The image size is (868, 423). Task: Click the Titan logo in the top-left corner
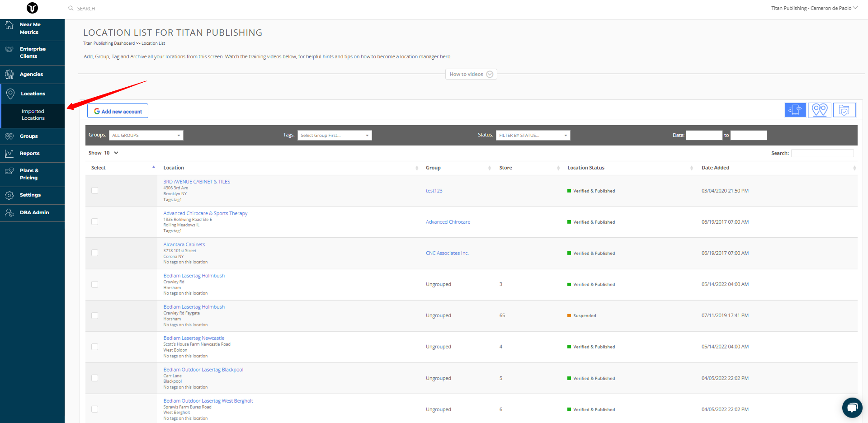coord(32,8)
